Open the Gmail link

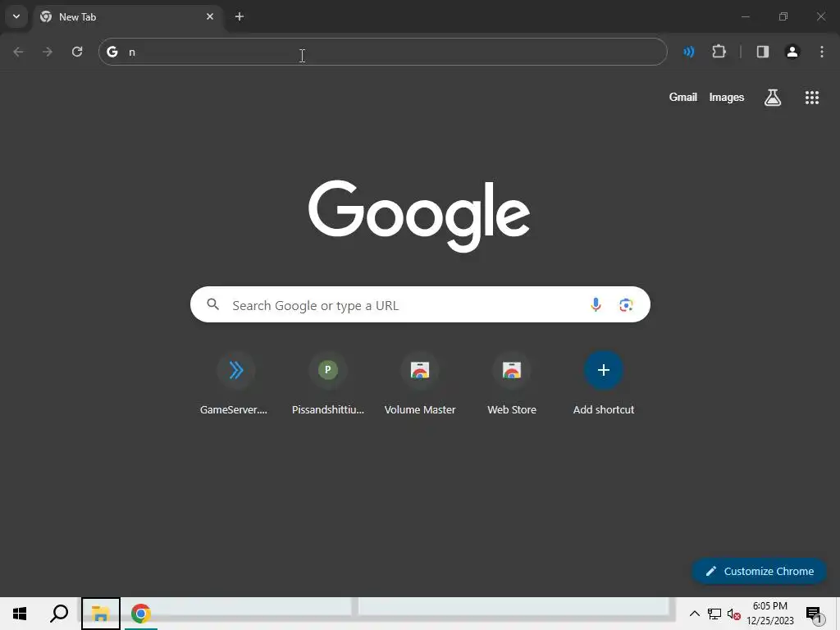(683, 98)
